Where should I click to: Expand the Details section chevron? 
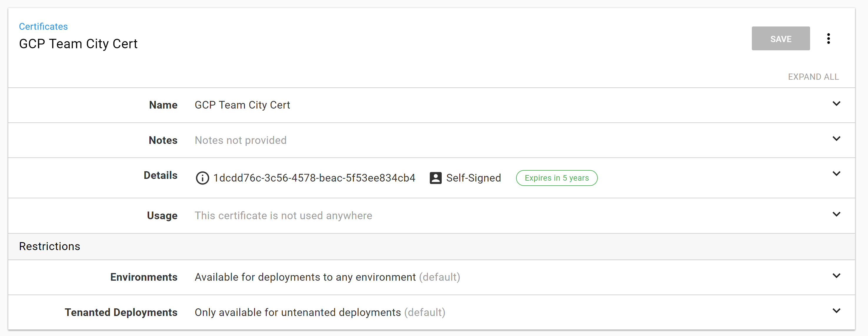point(836,174)
